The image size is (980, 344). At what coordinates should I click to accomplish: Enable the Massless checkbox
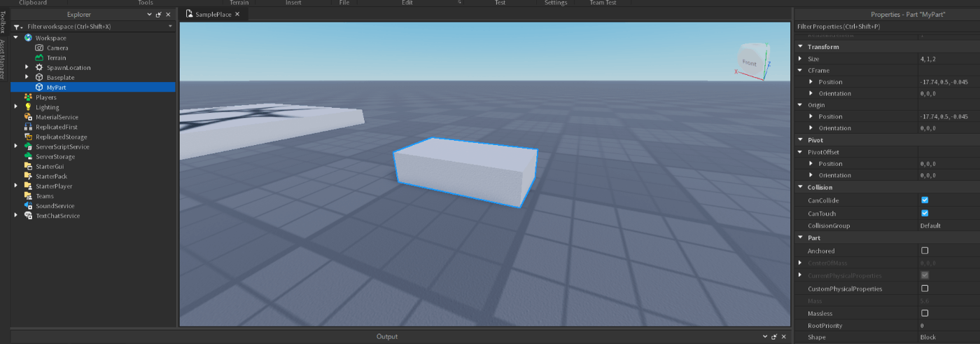coord(925,313)
